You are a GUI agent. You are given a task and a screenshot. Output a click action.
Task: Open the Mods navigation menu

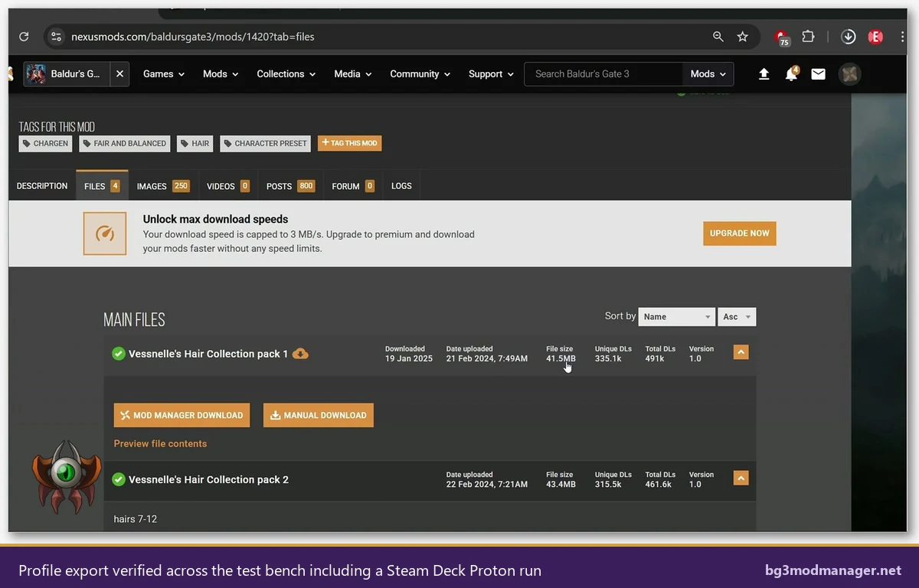[221, 74]
